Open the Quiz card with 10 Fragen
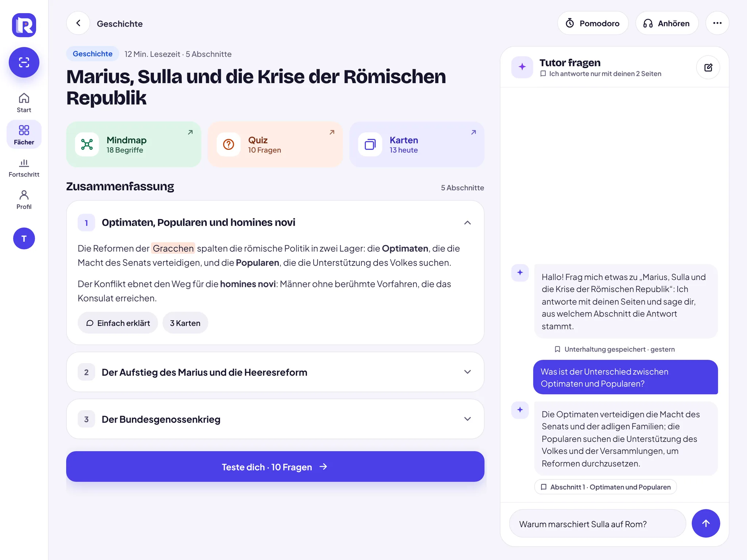Image resolution: width=747 pixels, height=560 pixels. (x=275, y=144)
